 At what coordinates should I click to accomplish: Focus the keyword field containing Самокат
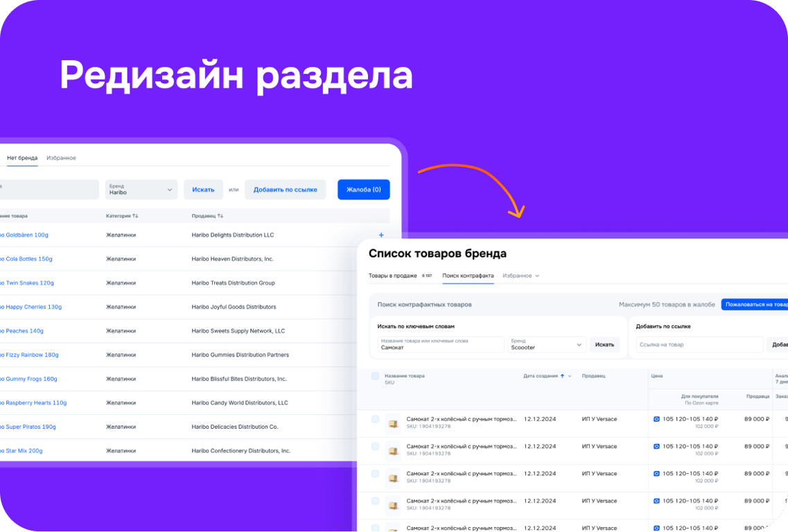tap(441, 344)
